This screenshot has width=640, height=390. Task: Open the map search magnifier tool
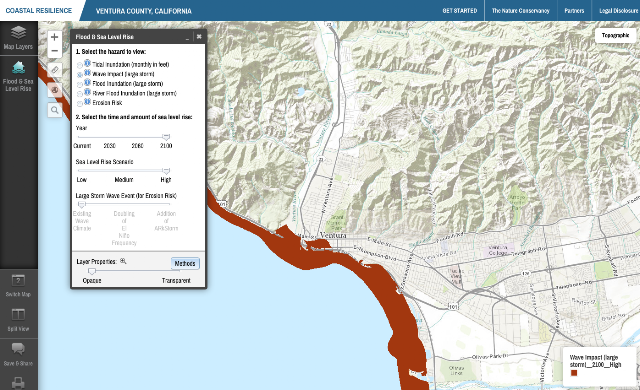[x=55, y=110]
